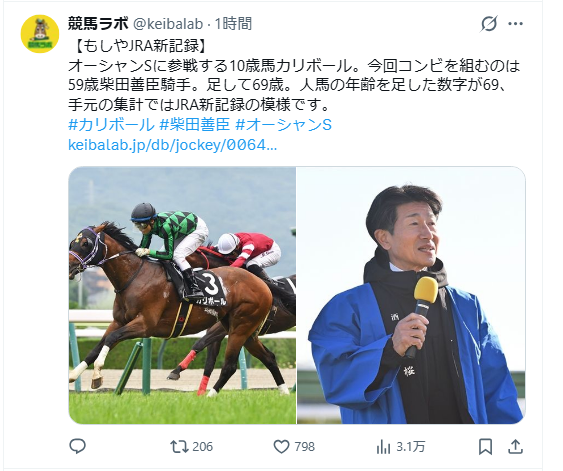This screenshot has width=563, height=471.
Task: Click the reply speech bubble icon
Action: pyautogui.click(x=77, y=447)
